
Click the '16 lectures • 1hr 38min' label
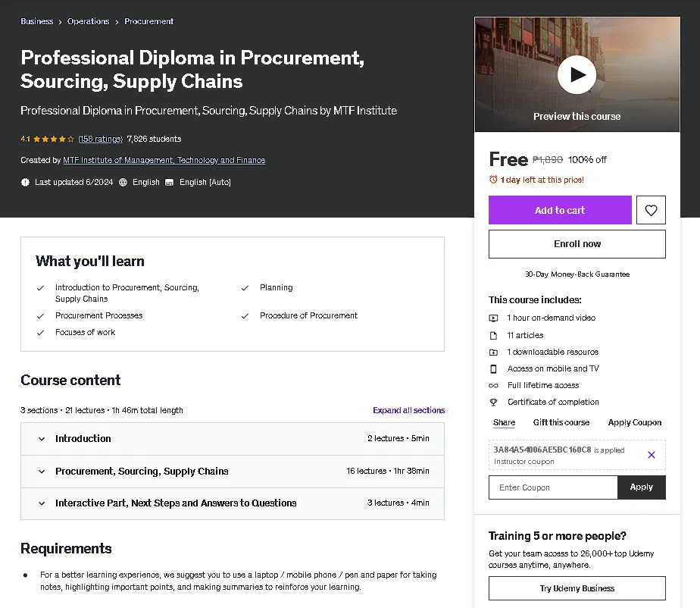coord(388,471)
